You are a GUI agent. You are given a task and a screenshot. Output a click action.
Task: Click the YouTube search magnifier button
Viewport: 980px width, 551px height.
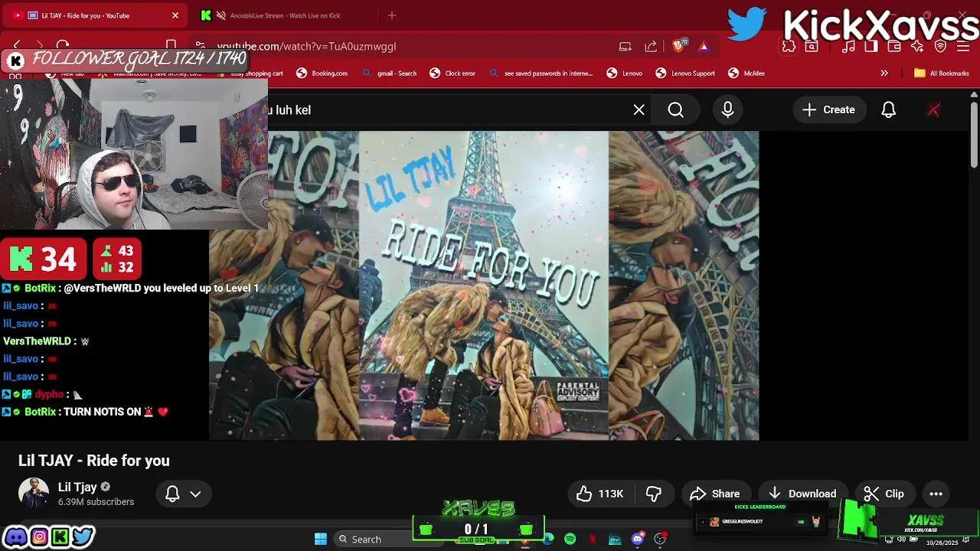[x=676, y=110]
